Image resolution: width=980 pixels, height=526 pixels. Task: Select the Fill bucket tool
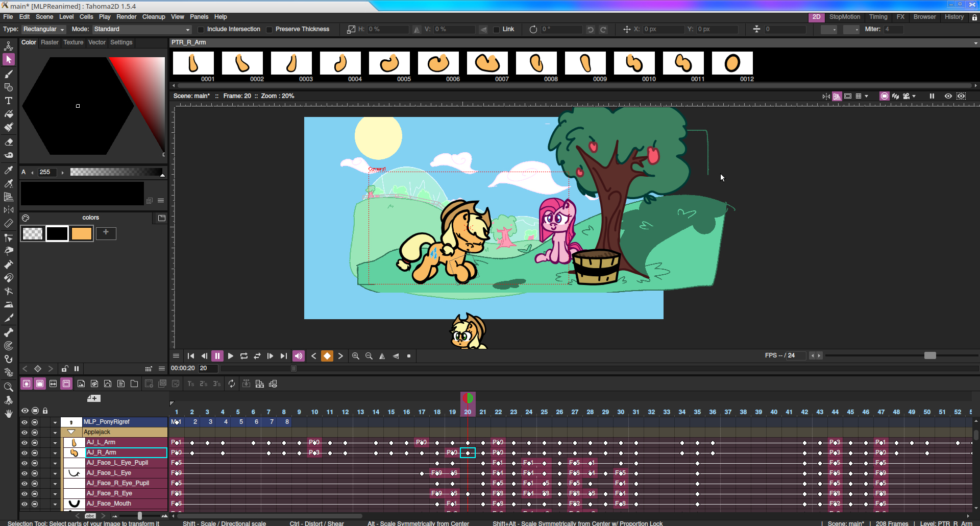click(x=9, y=114)
